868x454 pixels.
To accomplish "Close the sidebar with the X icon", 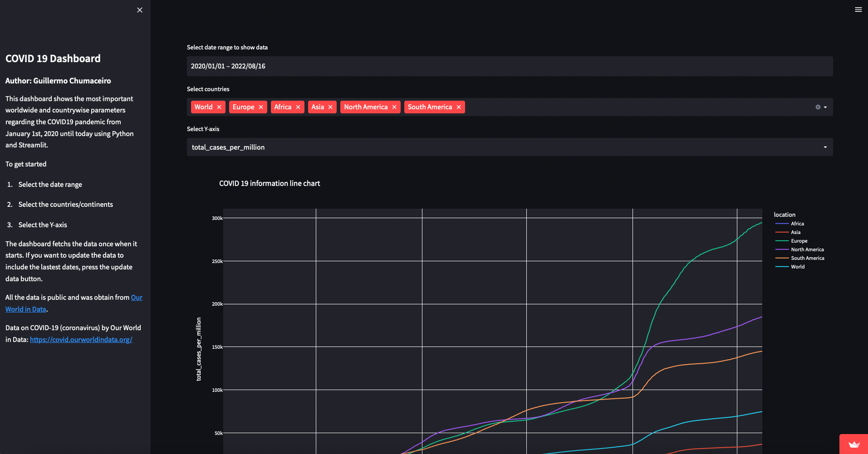I will click(x=140, y=10).
